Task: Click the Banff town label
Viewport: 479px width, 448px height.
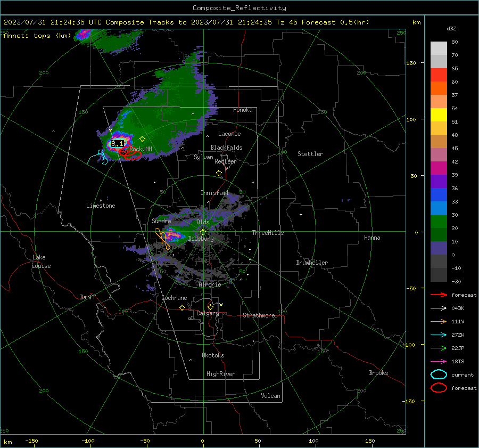Action: pyautogui.click(x=88, y=297)
